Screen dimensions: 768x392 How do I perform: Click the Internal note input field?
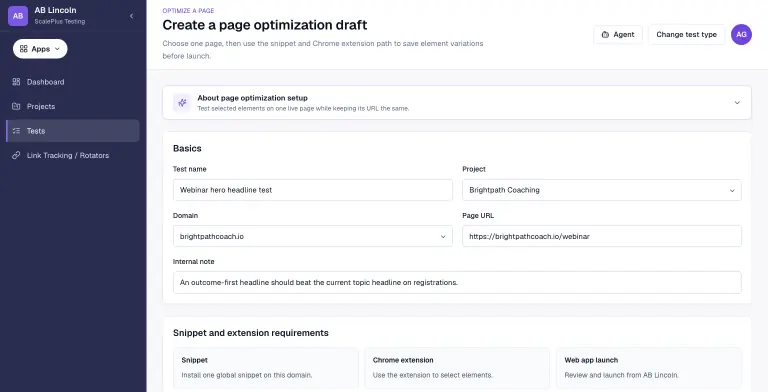pyautogui.click(x=457, y=282)
